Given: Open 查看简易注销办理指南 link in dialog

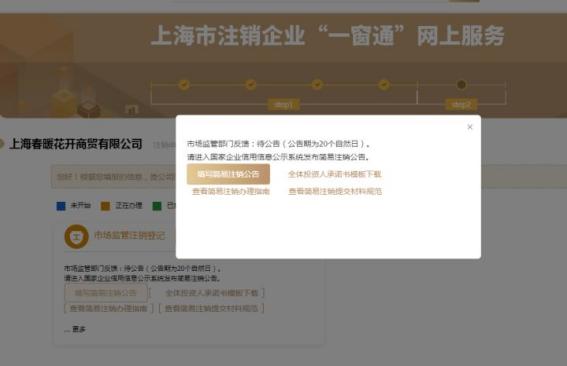Looking at the screenshot, I should click(231, 191).
